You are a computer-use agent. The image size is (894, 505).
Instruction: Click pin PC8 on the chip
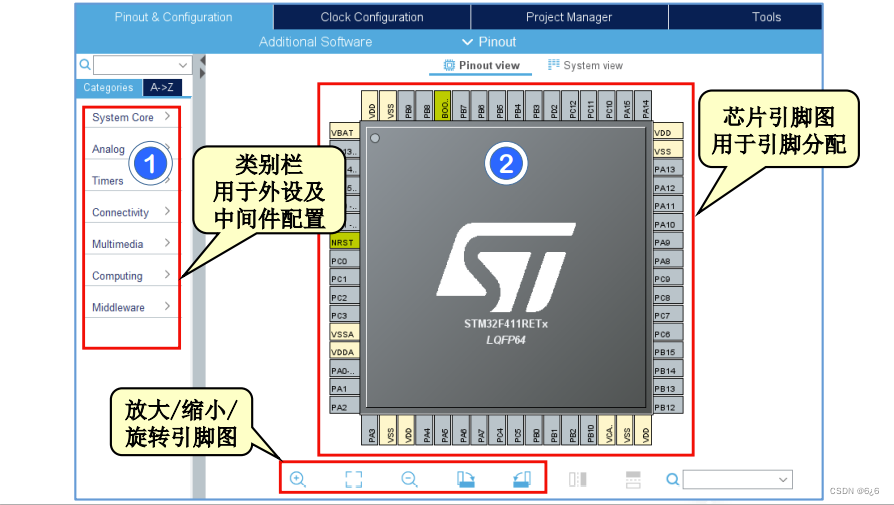point(668,297)
